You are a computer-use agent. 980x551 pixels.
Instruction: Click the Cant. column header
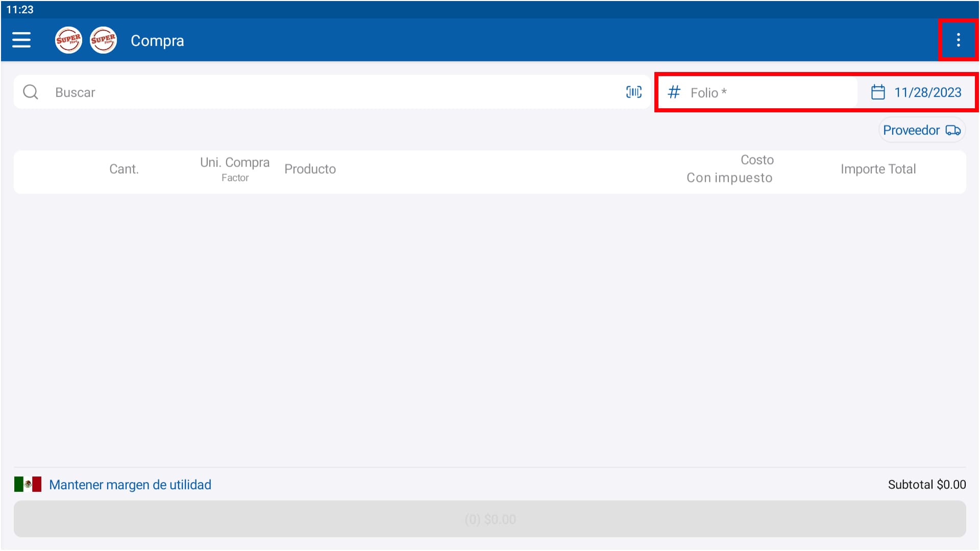(x=124, y=169)
